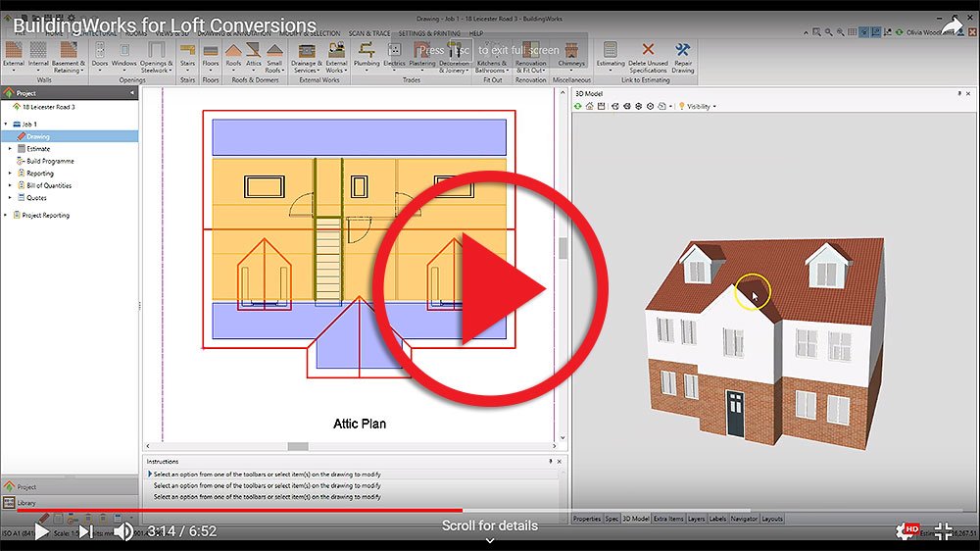Close the Instructions panel
This screenshot has height=551, width=980.
pyautogui.click(x=560, y=461)
